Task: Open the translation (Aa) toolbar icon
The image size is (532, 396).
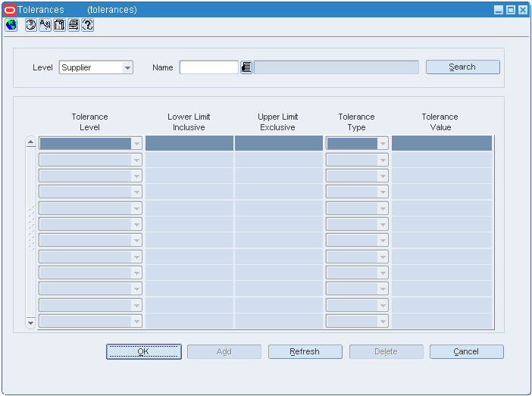Action: coord(45,25)
